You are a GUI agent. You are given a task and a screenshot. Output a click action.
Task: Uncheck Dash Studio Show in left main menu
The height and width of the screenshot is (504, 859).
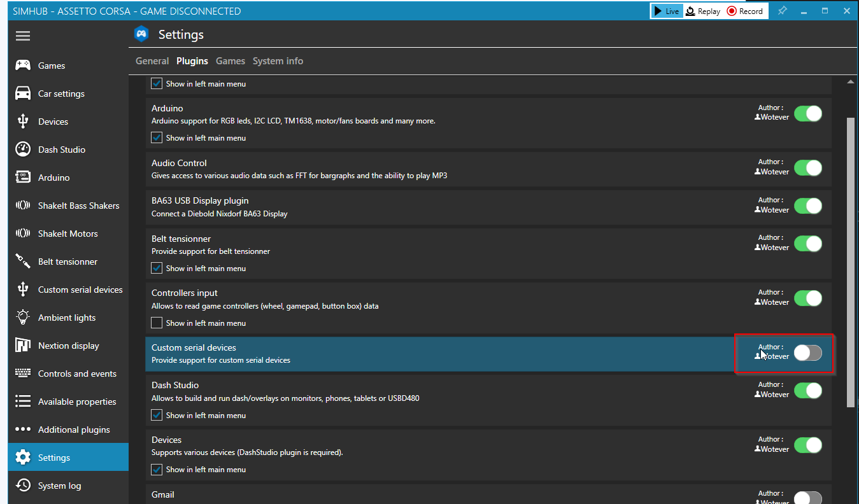(156, 415)
